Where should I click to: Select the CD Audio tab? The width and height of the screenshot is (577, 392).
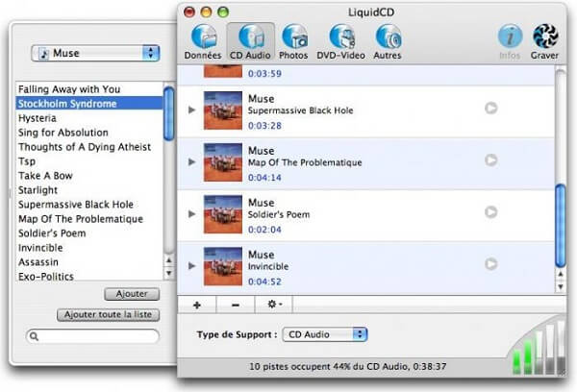pos(250,41)
